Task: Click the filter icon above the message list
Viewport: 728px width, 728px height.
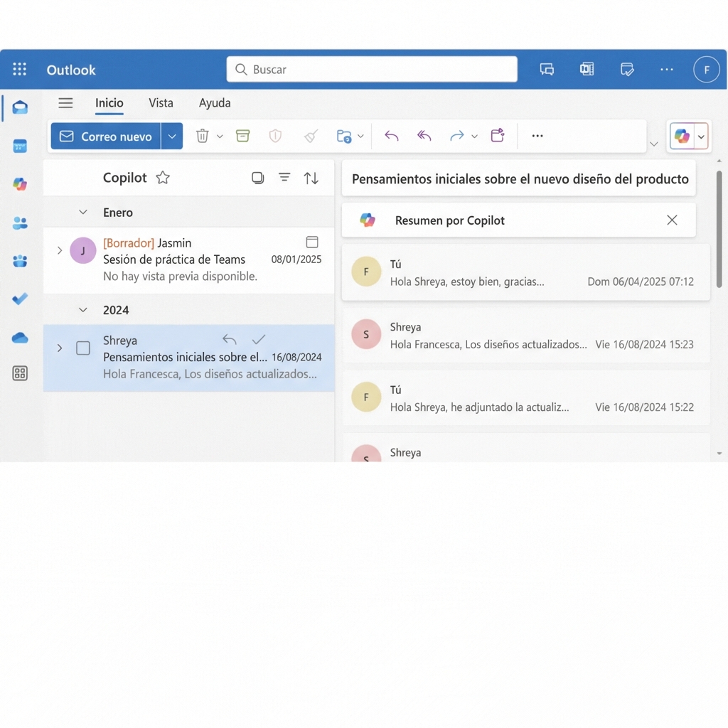Action: (x=284, y=178)
